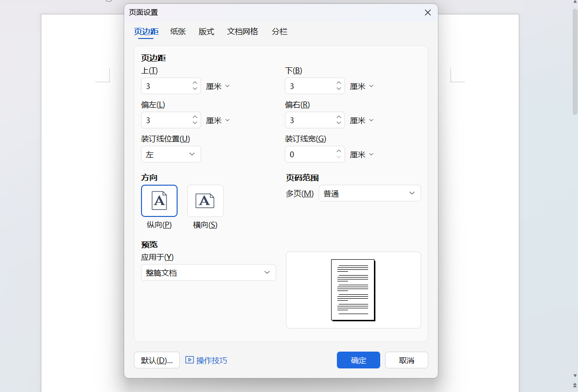Open the 多页 dropdown showing 普通
Screen dimensions: 578x392
pyautogui.click(x=370, y=193)
